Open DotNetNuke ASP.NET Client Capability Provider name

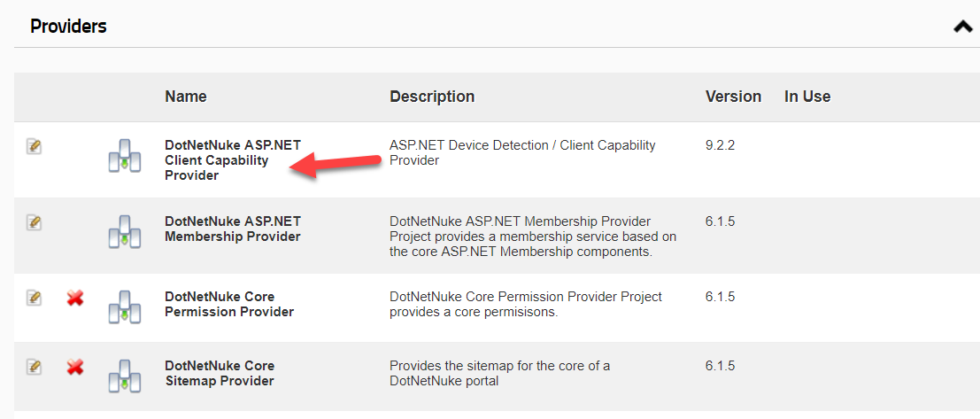point(233,160)
